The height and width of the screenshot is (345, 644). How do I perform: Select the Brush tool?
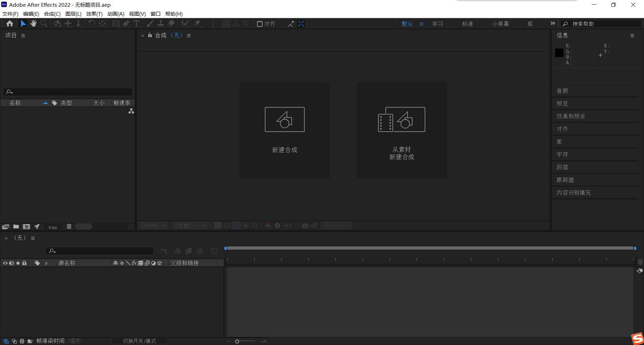[150, 23]
